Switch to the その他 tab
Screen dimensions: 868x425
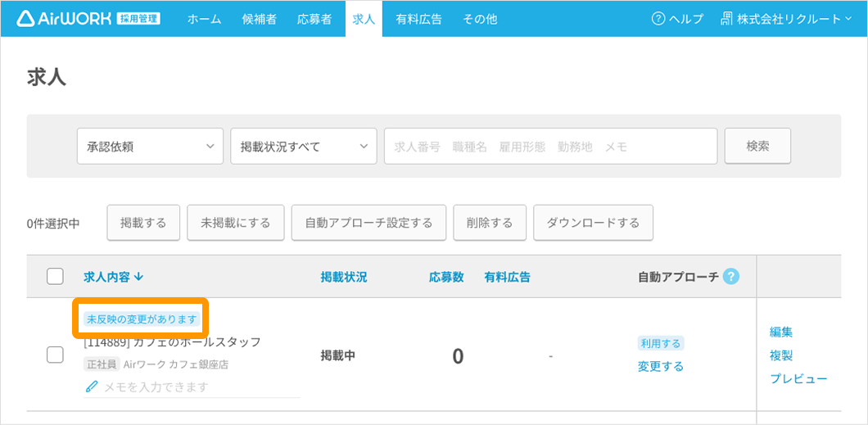point(480,19)
